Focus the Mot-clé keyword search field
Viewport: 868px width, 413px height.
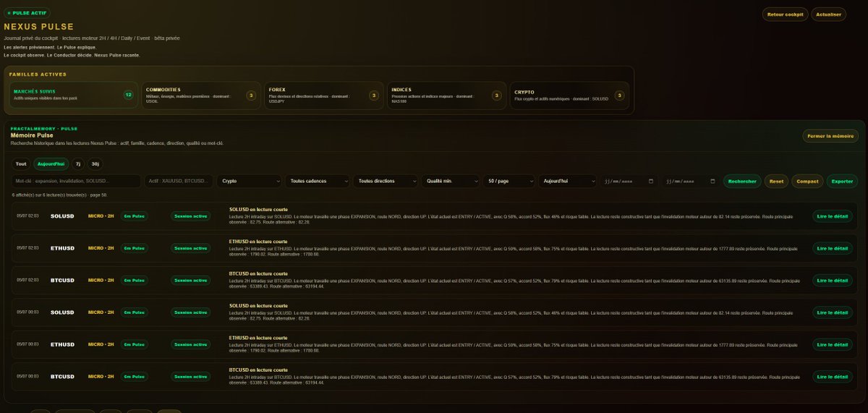pyautogui.click(x=76, y=182)
